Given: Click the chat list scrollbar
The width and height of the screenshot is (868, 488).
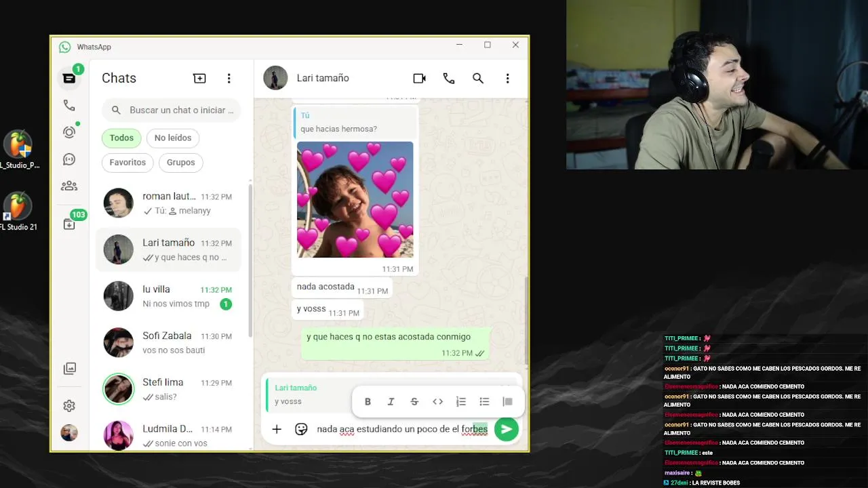Looking at the screenshot, I should tap(250, 261).
